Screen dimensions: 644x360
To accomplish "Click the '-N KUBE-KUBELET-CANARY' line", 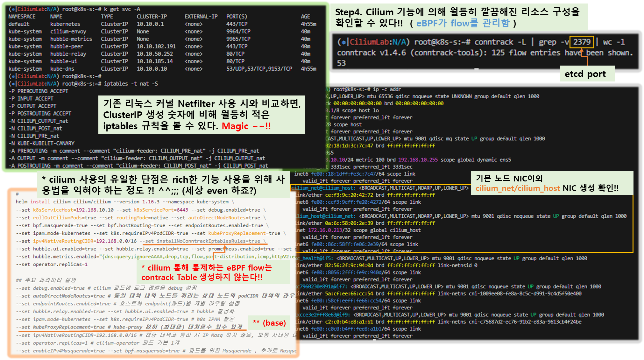I will [x=41, y=143].
